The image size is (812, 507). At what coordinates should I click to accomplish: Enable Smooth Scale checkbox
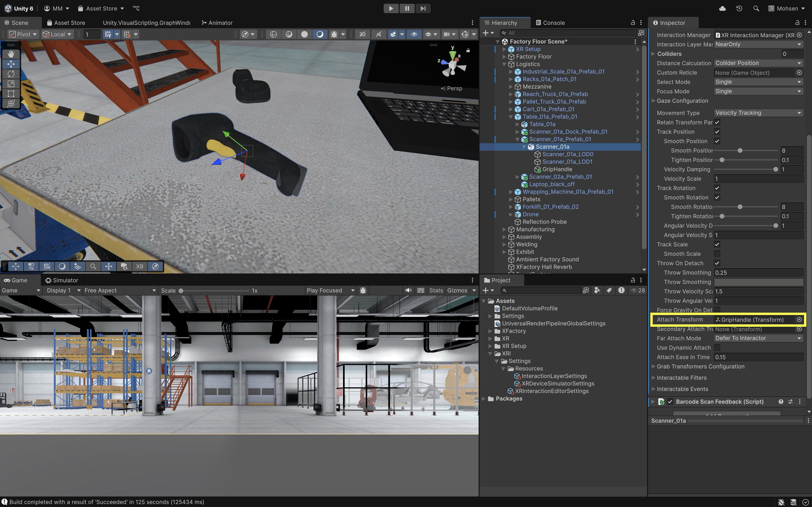coord(717,254)
